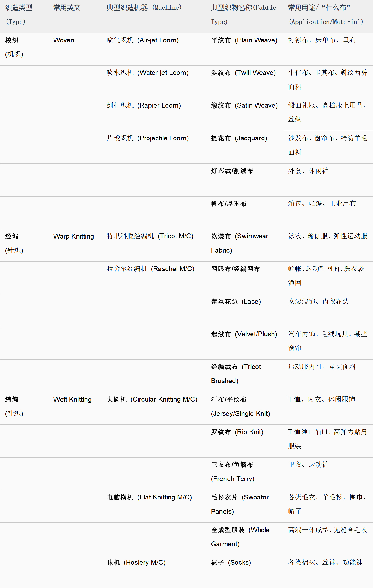
Task: Select the 灯芯绒/割绒布 cell
Action: pyautogui.click(x=232, y=171)
